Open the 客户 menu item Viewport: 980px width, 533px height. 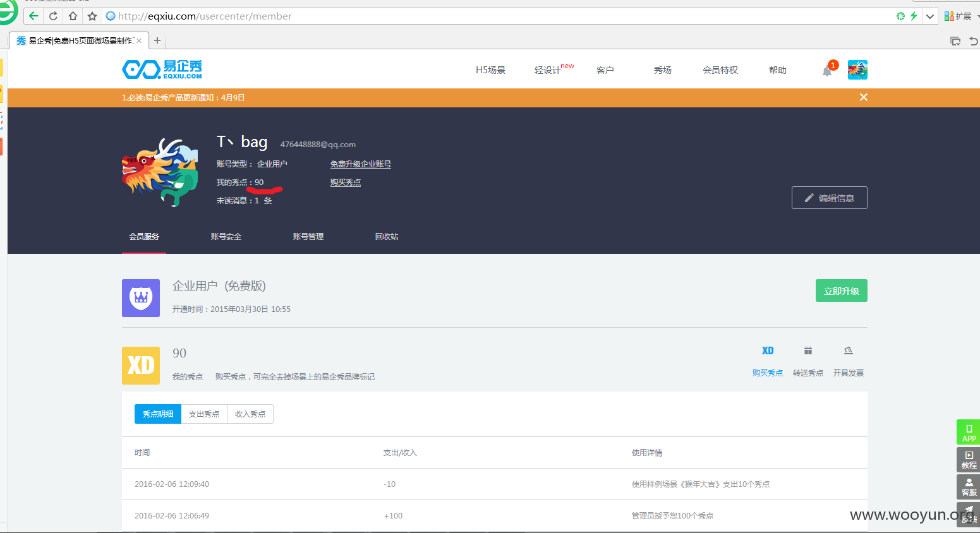click(x=605, y=70)
